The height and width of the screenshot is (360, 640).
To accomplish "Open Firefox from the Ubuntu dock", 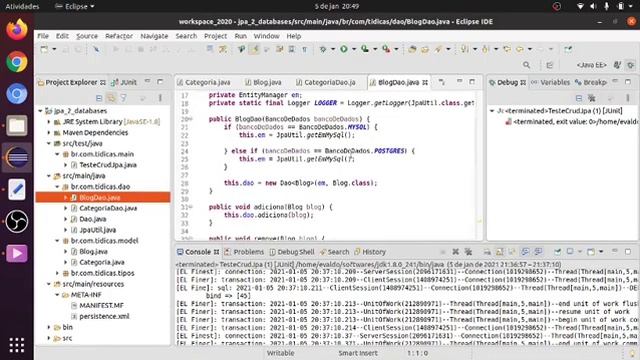I will [17, 30].
